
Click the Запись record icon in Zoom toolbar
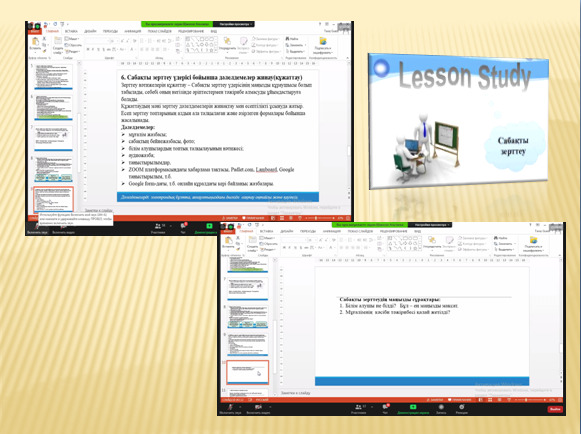coord(441,407)
